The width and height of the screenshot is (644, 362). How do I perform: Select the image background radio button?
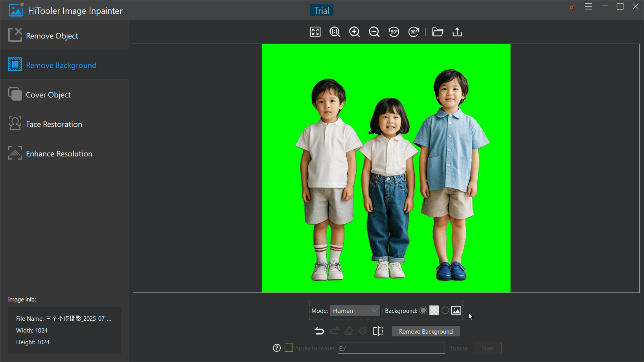tap(445, 311)
